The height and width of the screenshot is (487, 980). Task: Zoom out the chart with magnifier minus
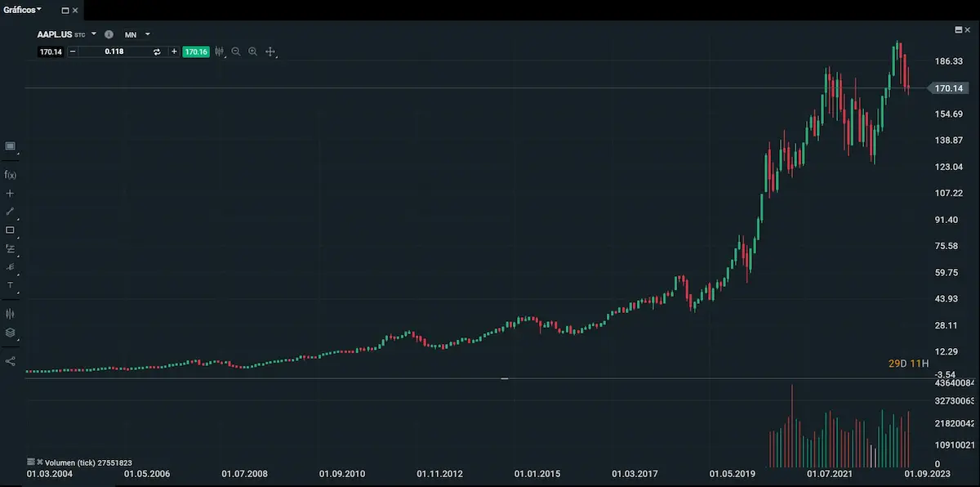[236, 51]
